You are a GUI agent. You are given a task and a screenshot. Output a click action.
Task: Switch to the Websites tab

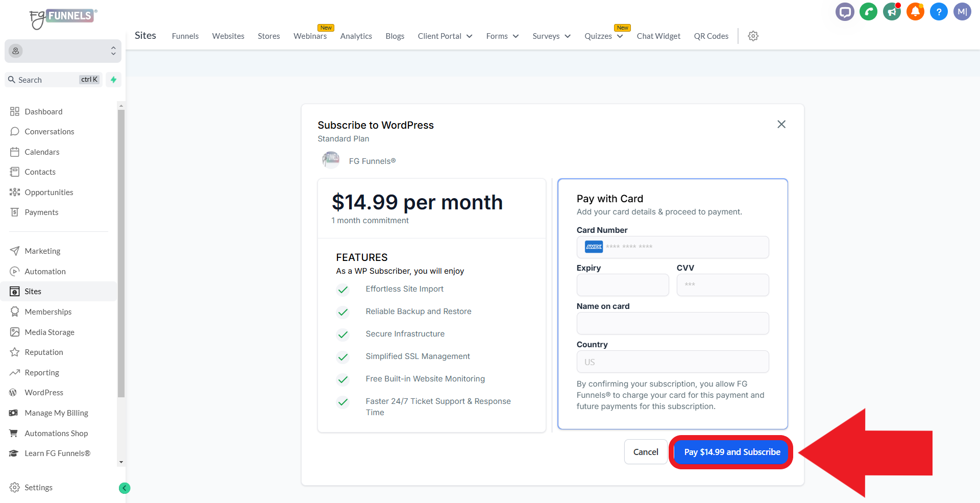click(228, 36)
